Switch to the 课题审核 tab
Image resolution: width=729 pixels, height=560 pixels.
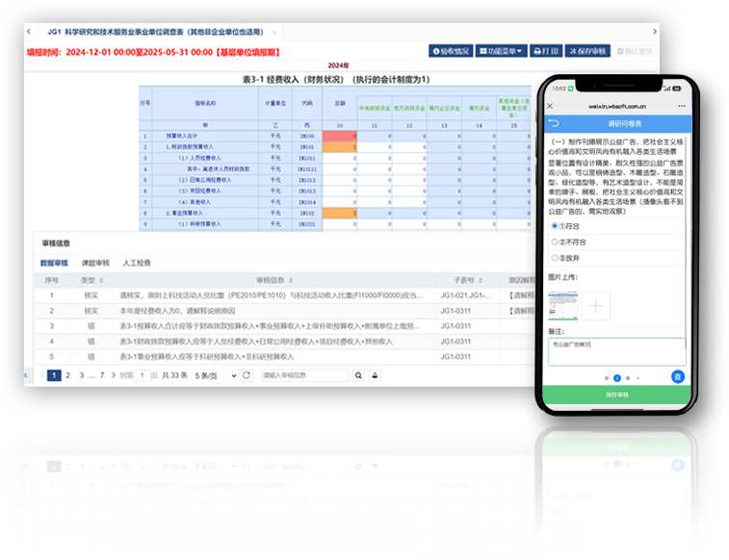coord(95,262)
